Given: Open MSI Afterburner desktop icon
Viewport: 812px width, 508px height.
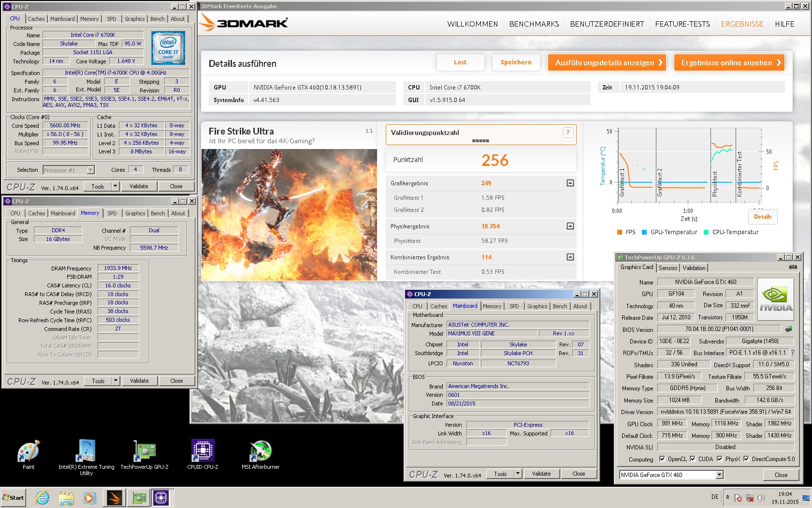Looking at the screenshot, I should click(x=261, y=455).
